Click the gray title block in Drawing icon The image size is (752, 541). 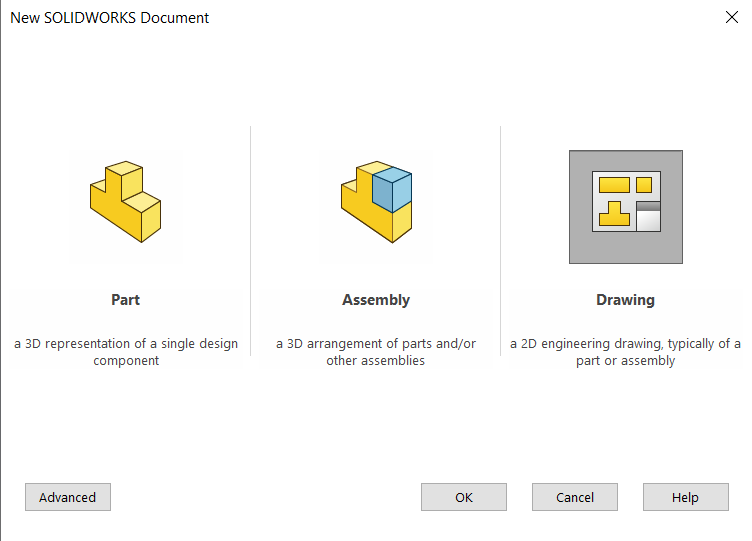click(x=648, y=215)
